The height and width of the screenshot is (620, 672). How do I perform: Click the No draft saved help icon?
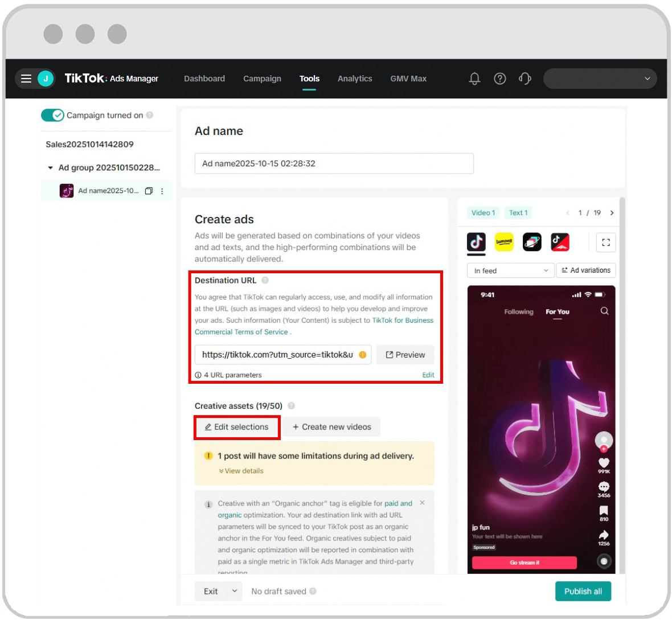[x=313, y=591]
